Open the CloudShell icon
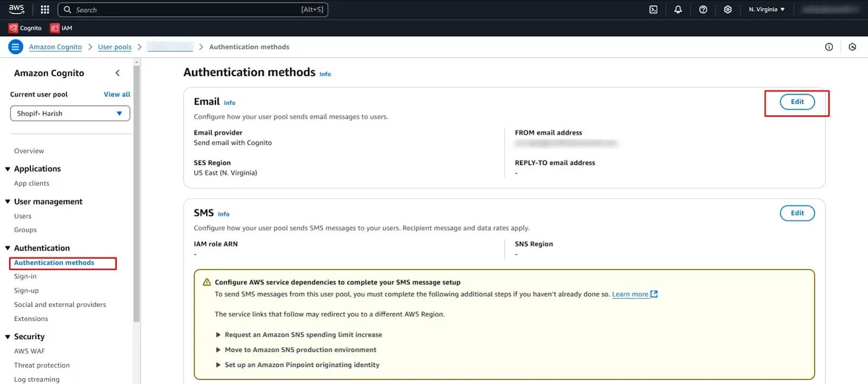The image size is (868, 384). 654,10
